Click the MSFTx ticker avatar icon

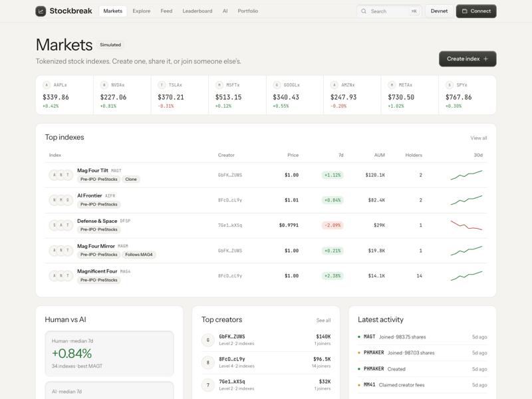point(219,85)
